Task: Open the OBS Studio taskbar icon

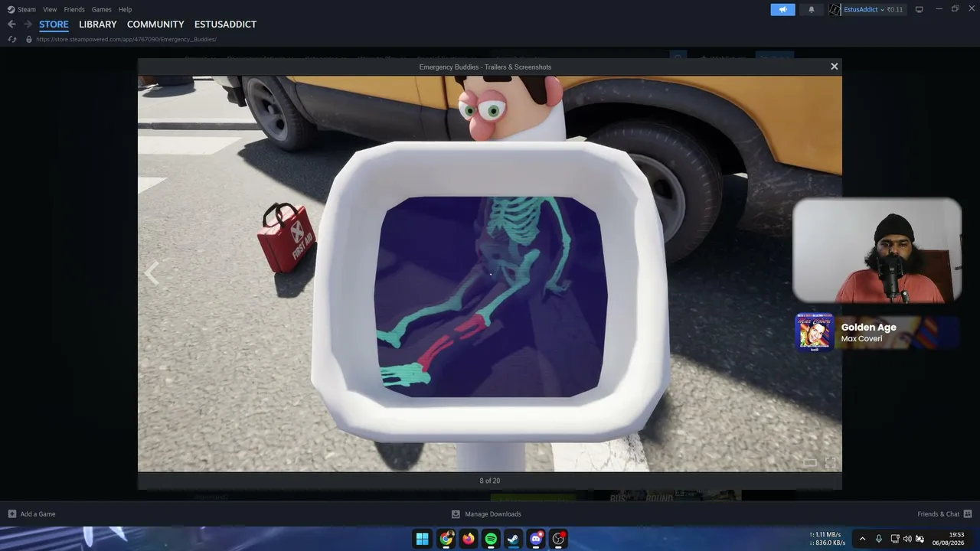Action: click(x=559, y=539)
